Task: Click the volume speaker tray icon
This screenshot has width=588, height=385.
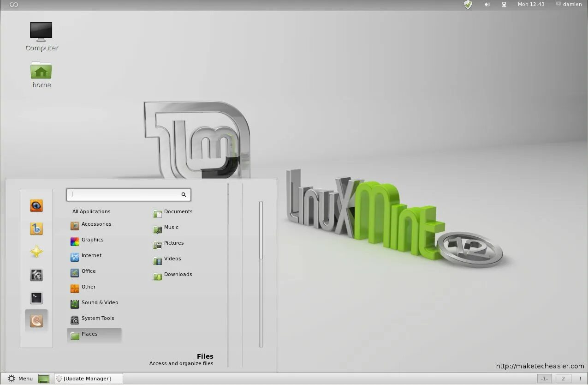Action: click(x=487, y=5)
